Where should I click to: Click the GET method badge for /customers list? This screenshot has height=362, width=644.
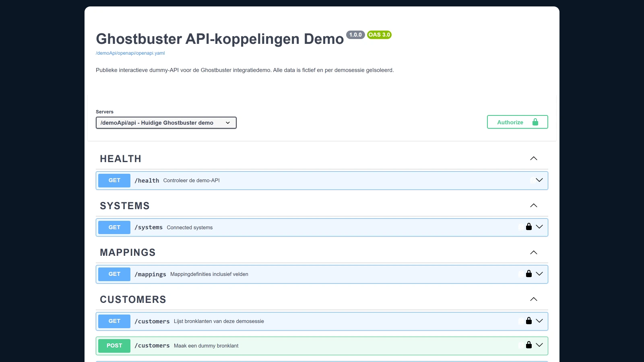tap(114, 321)
